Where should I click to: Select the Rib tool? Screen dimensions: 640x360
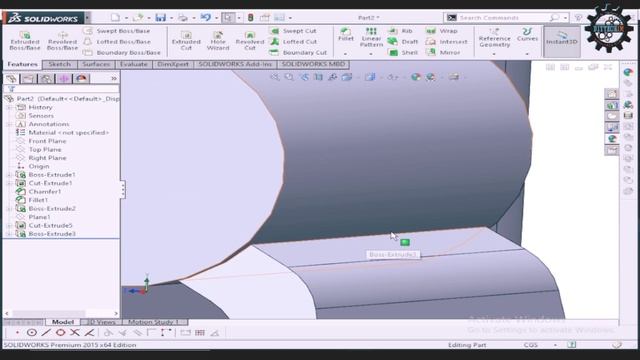[x=400, y=31]
